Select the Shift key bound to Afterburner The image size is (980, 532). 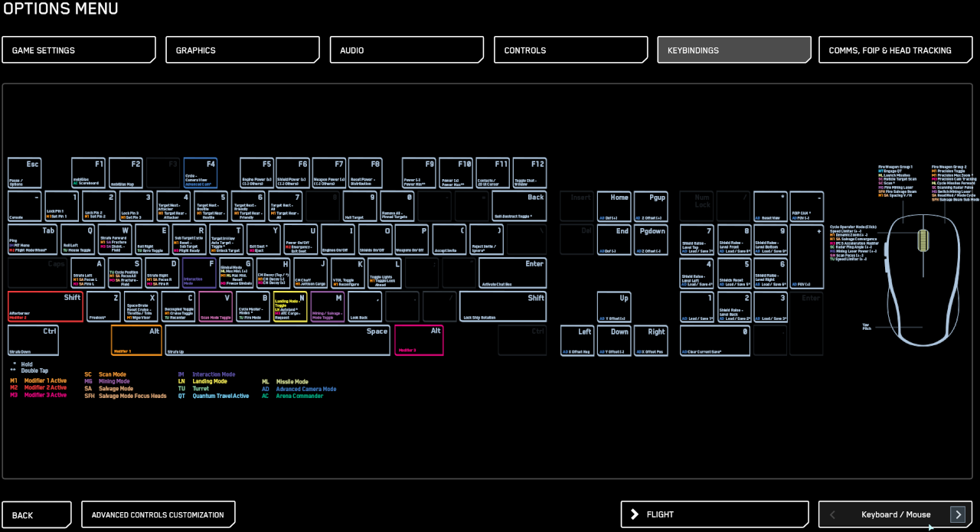tap(44, 306)
